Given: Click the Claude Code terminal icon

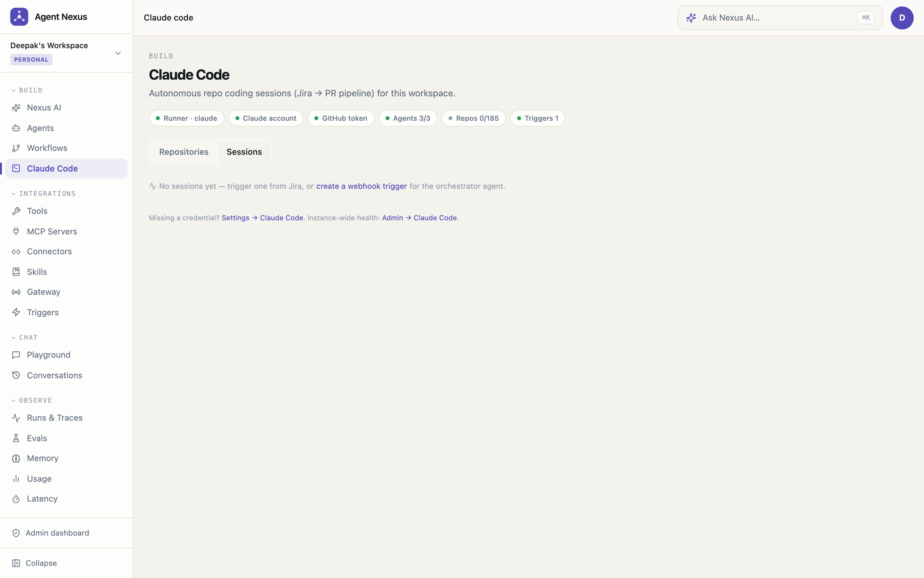Looking at the screenshot, I should 16,169.
